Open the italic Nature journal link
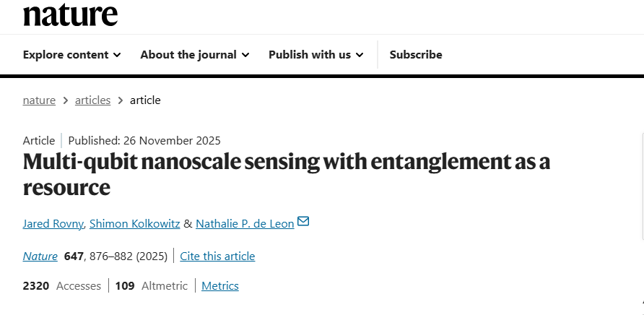This screenshot has width=644, height=315. pos(40,256)
